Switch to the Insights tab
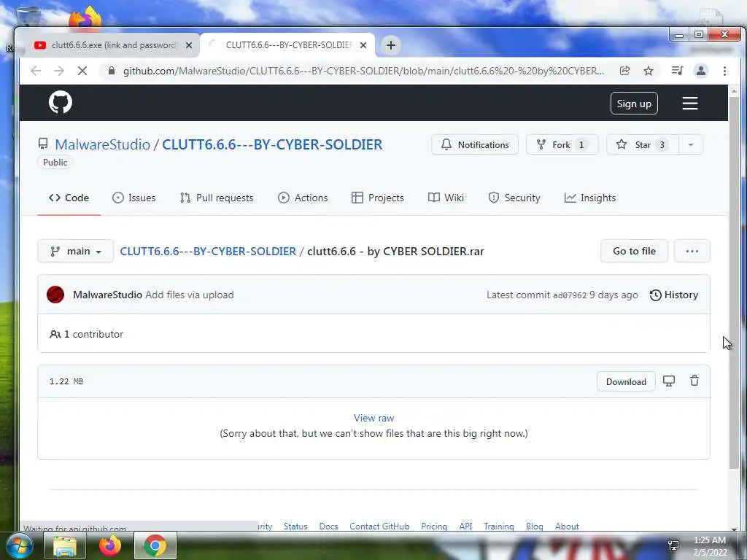Screen dimensions: 747x560 click(590, 198)
